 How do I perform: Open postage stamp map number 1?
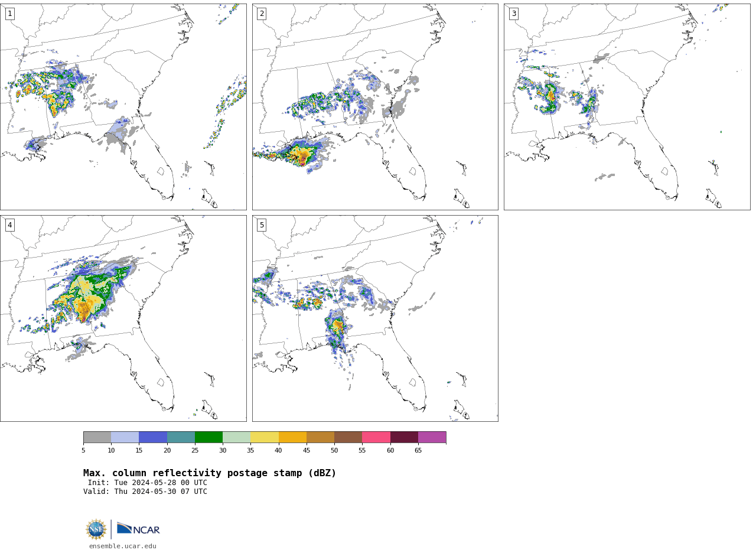coord(123,107)
